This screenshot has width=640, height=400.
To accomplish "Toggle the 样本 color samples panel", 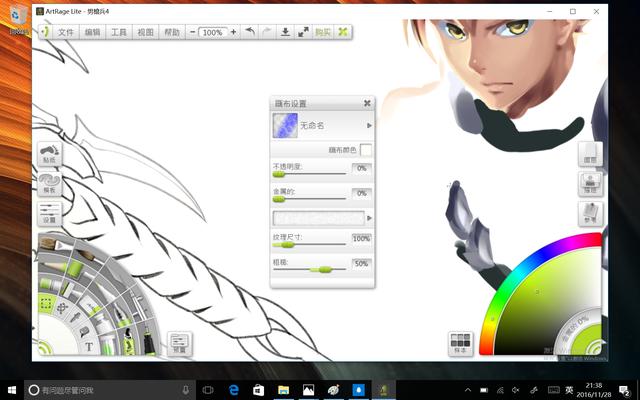I will [x=460, y=343].
